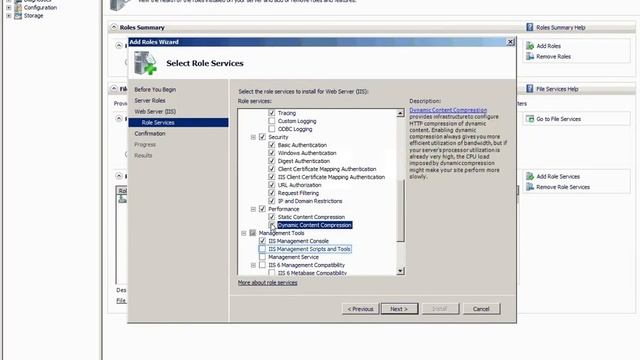The width and height of the screenshot is (640, 360).
Task: Cancel the Add Roles Wizard
Action: click(481, 309)
